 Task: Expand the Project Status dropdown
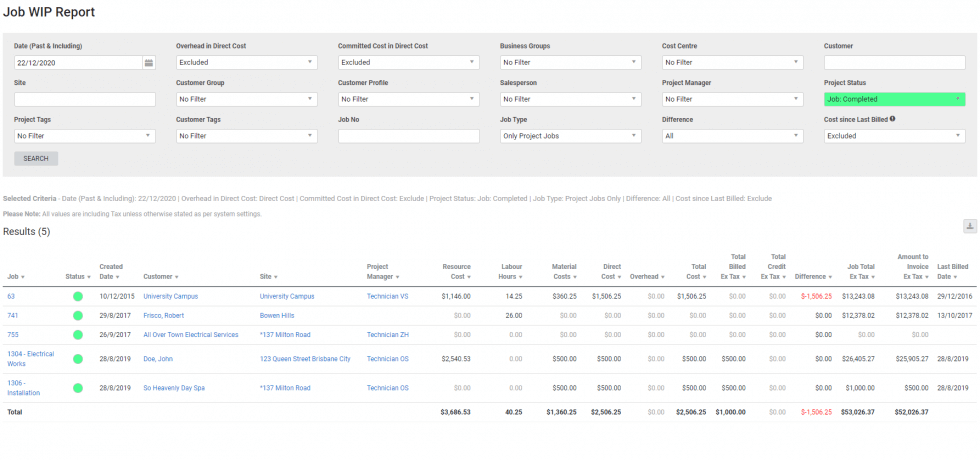tap(894, 99)
